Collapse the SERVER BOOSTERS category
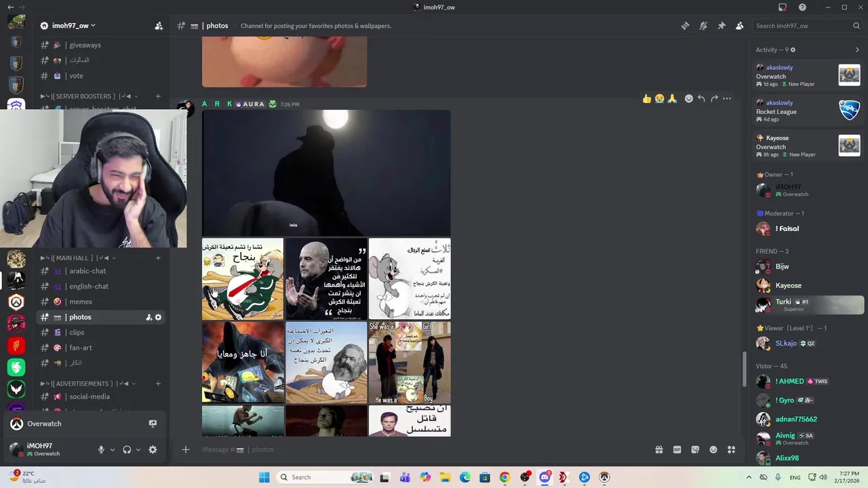This screenshot has width=868, height=488. click(90, 96)
